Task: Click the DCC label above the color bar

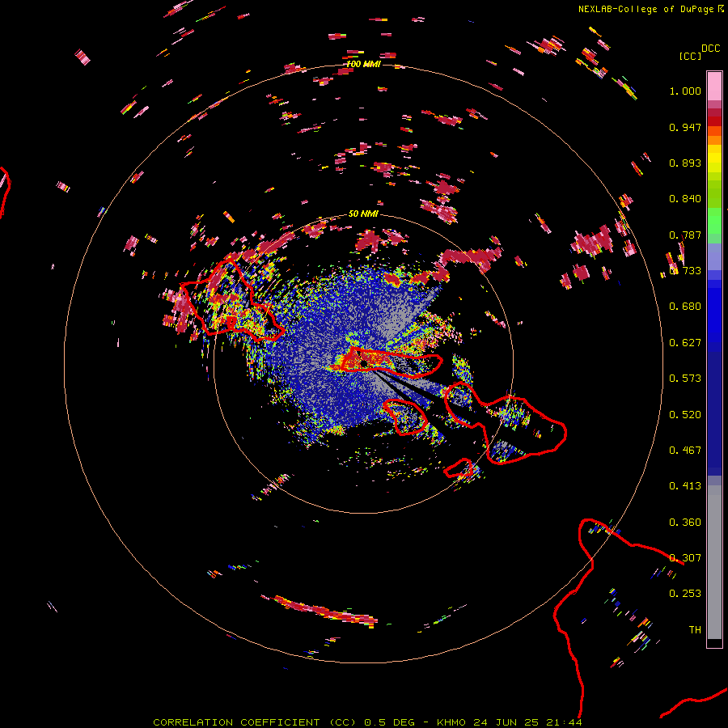Action: (x=710, y=49)
